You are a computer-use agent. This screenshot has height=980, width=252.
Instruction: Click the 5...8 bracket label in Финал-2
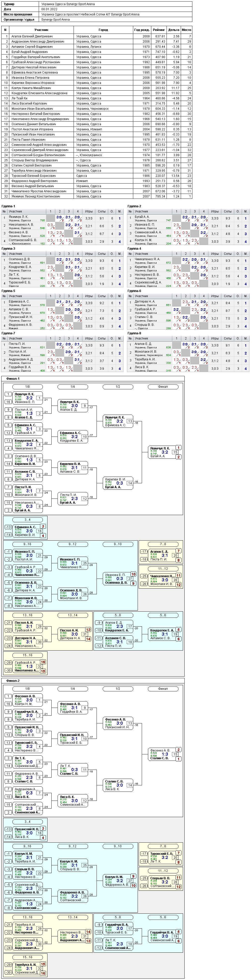[x=118, y=917]
